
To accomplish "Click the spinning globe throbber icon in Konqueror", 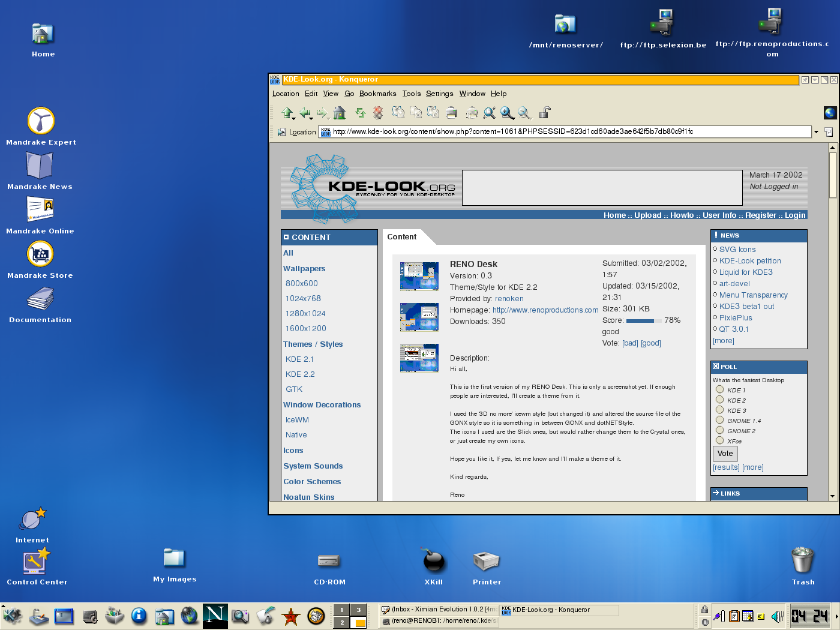I will coord(830,112).
